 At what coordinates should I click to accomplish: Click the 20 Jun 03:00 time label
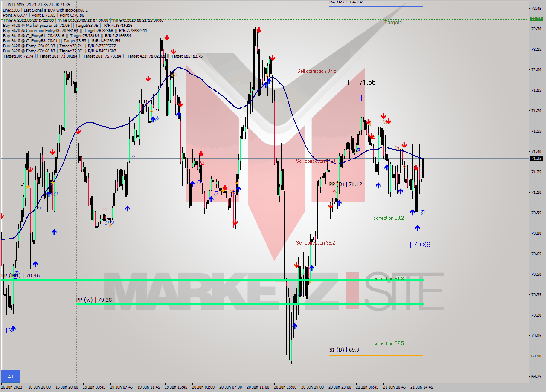click(203, 387)
